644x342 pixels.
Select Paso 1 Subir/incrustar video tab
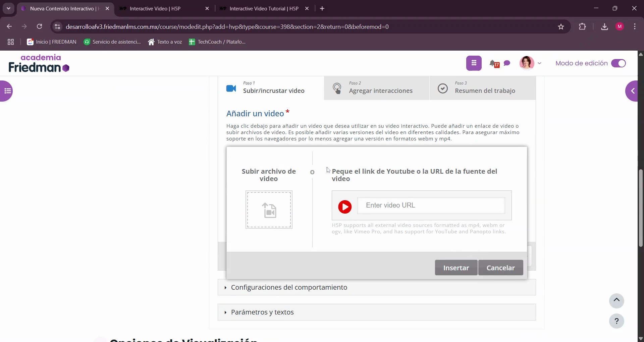click(x=271, y=88)
